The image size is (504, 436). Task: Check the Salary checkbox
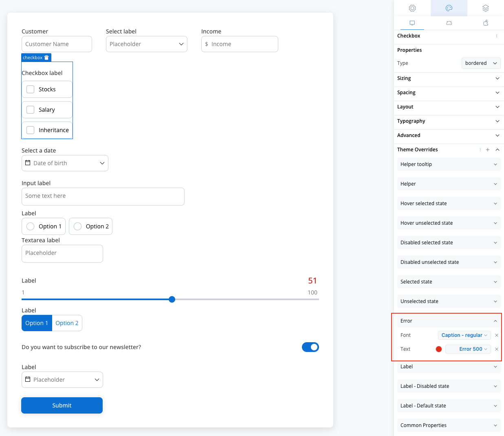click(x=30, y=110)
